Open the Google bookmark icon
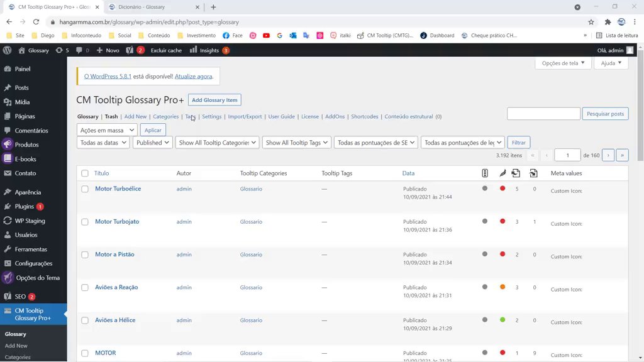Image resolution: width=644 pixels, height=362 pixels. [x=280, y=35]
